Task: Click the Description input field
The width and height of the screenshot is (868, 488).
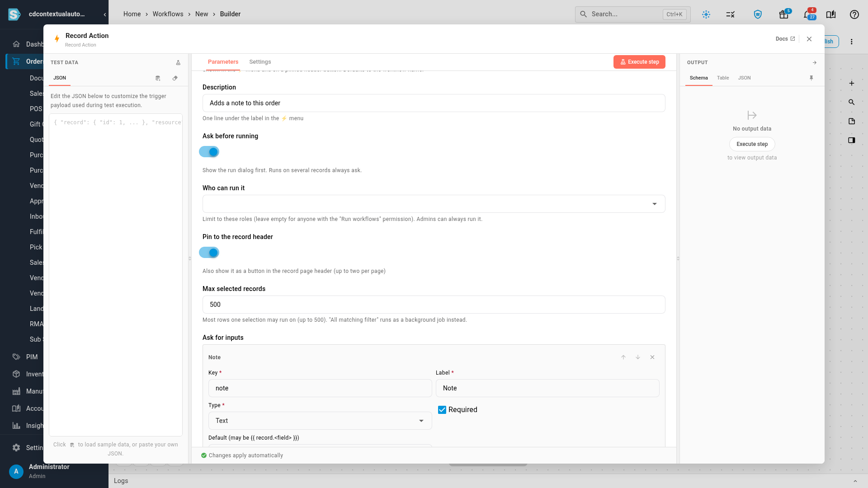Action: click(434, 103)
